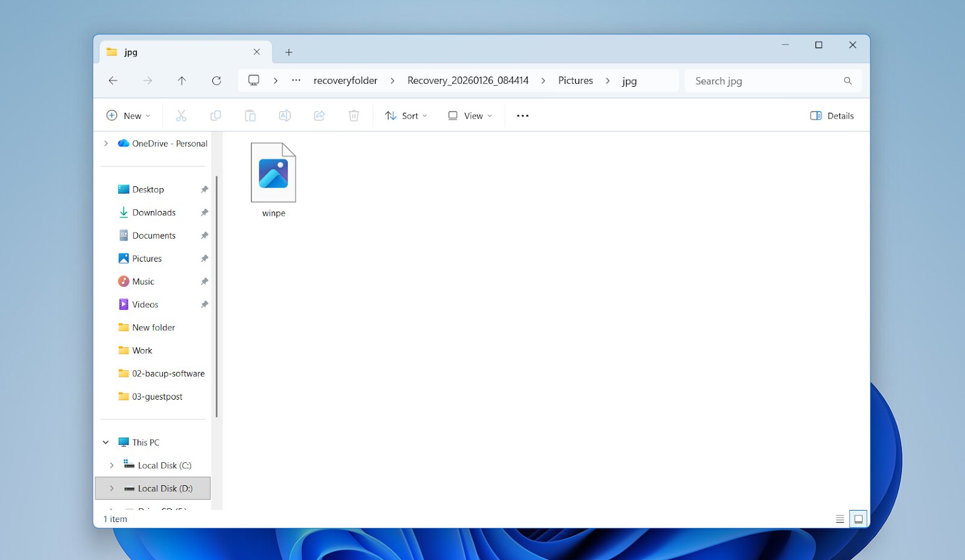The image size is (965, 560).
Task: Delete the winpe file using toolbar icon
Action: tap(353, 115)
